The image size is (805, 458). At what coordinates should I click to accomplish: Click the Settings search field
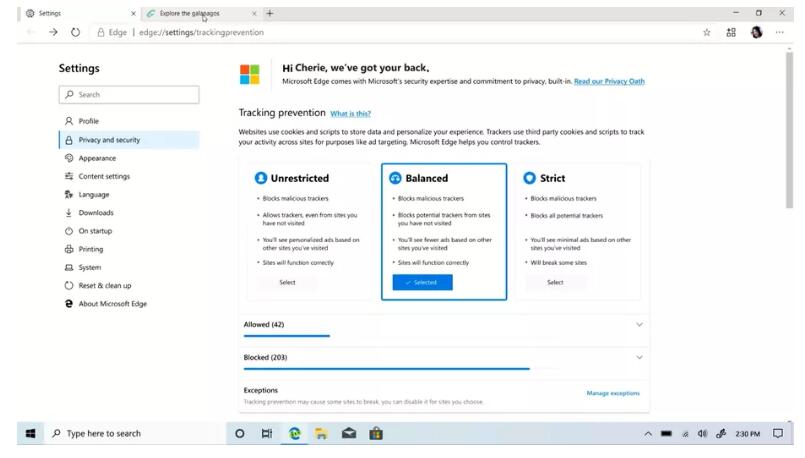129,94
